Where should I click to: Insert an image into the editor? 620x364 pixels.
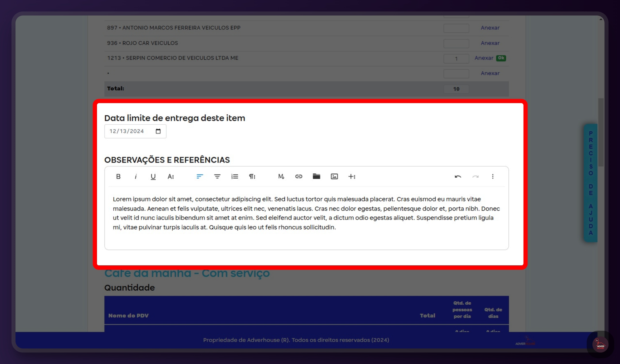(334, 176)
